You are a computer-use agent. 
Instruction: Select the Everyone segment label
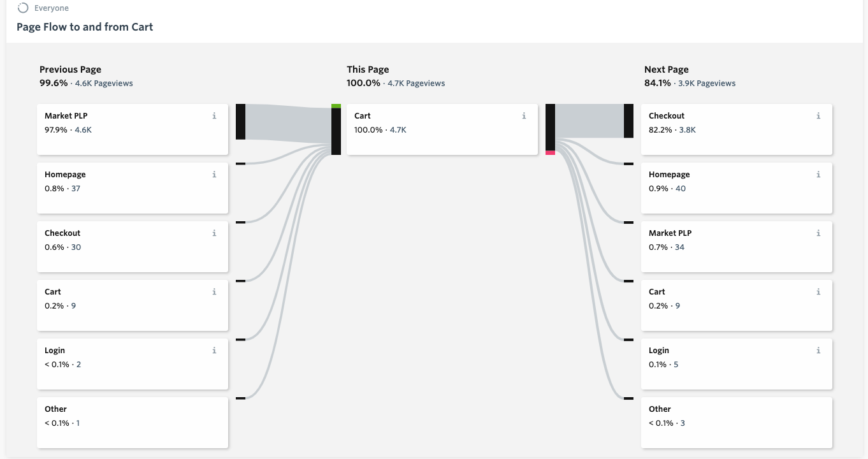(x=52, y=8)
